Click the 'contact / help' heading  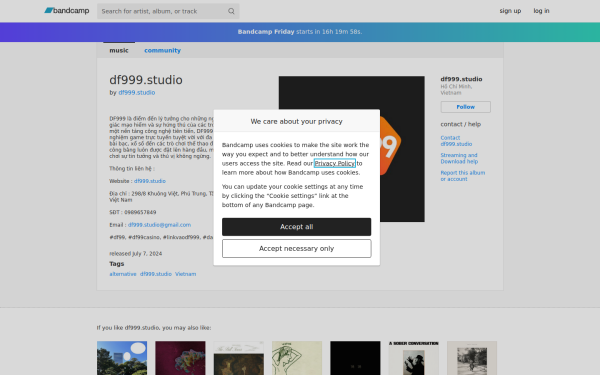[x=460, y=124]
